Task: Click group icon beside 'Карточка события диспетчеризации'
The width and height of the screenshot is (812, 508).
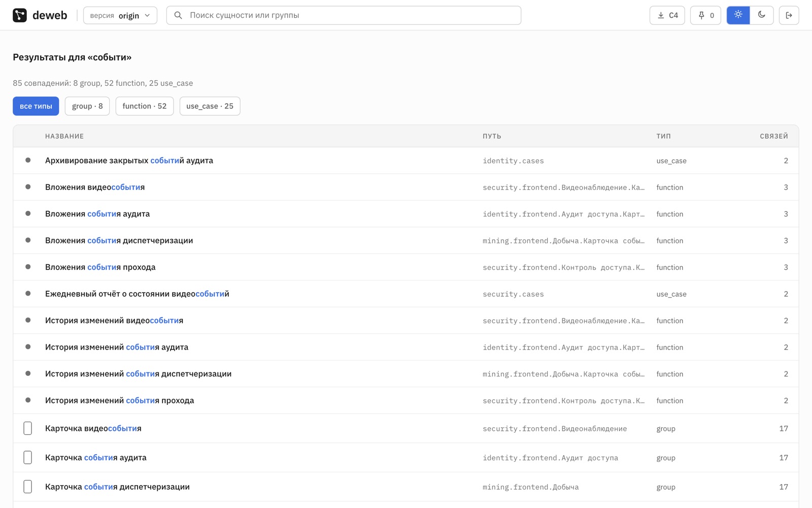Action: click(x=28, y=487)
